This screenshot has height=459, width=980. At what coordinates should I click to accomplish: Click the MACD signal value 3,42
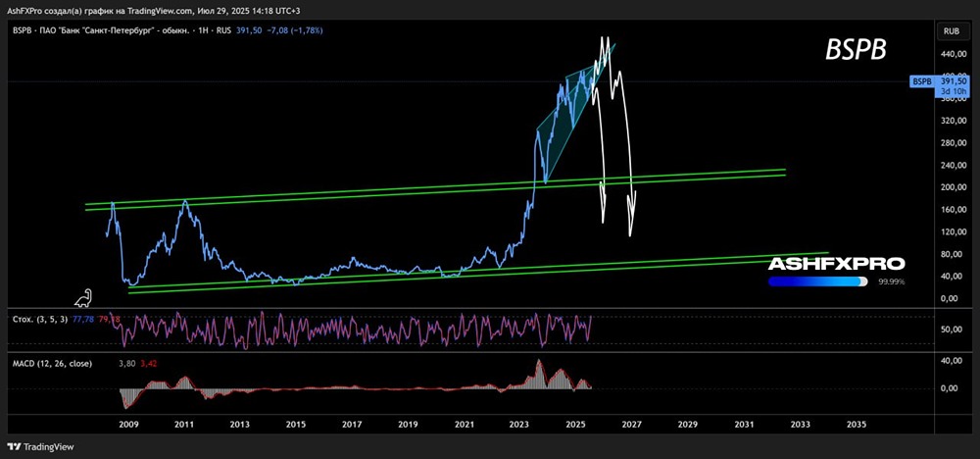click(149, 363)
